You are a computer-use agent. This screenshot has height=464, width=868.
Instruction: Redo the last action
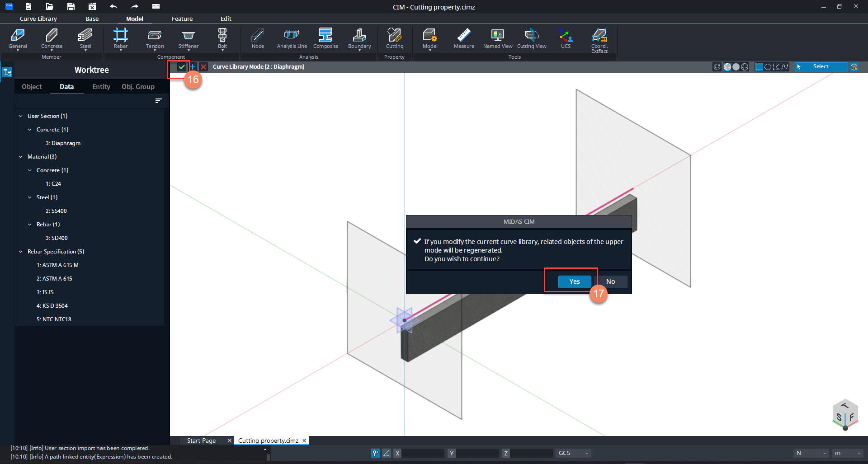135,6
